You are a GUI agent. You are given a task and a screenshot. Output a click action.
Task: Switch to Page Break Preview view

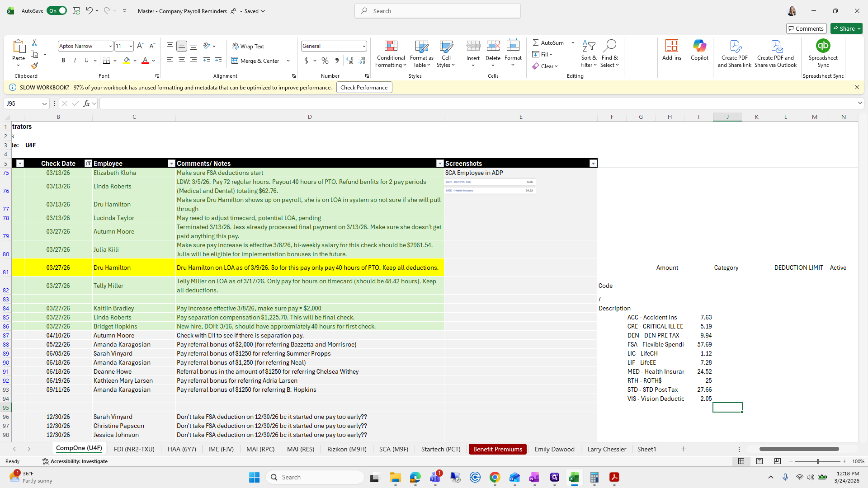(x=777, y=461)
